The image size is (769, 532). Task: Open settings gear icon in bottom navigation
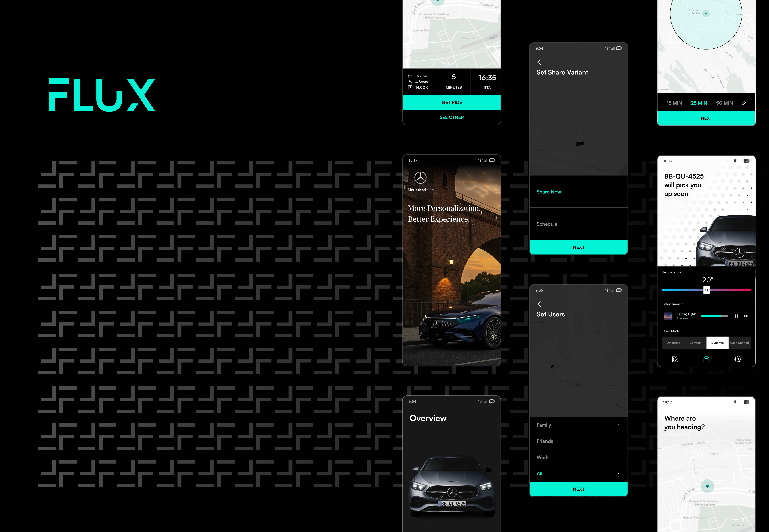(738, 359)
